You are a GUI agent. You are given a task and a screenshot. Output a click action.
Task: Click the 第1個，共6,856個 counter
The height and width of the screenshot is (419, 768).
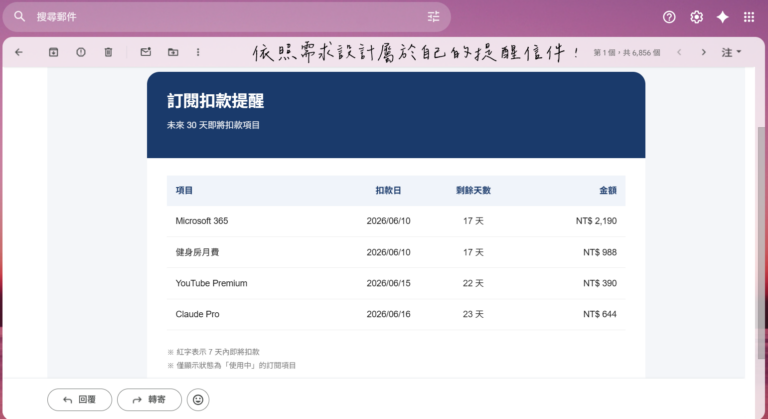tap(626, 52)
